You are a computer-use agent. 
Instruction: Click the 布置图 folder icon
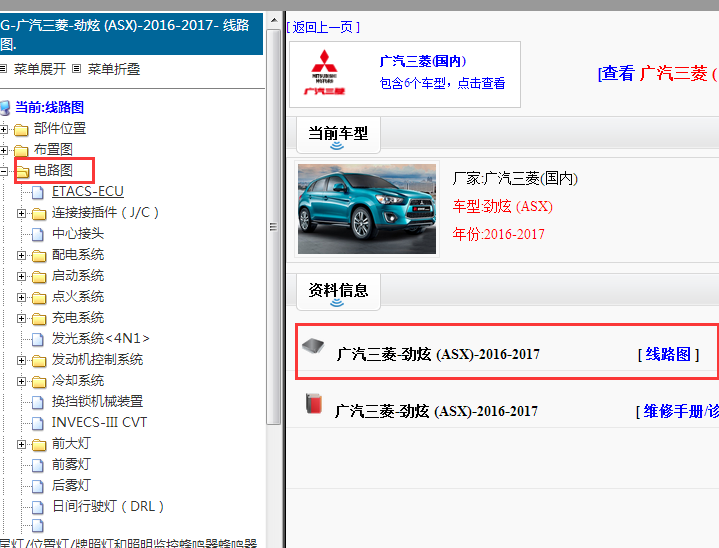(21, 150)
